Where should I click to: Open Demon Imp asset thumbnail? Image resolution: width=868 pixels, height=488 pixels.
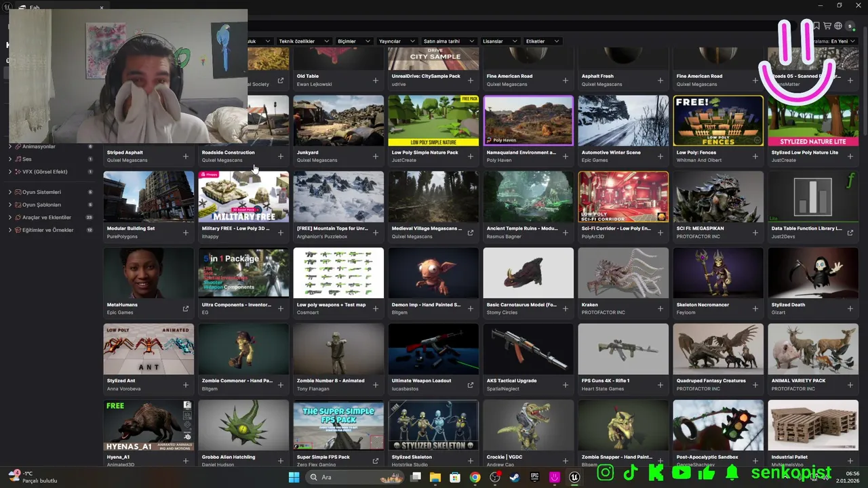(433, 272)
